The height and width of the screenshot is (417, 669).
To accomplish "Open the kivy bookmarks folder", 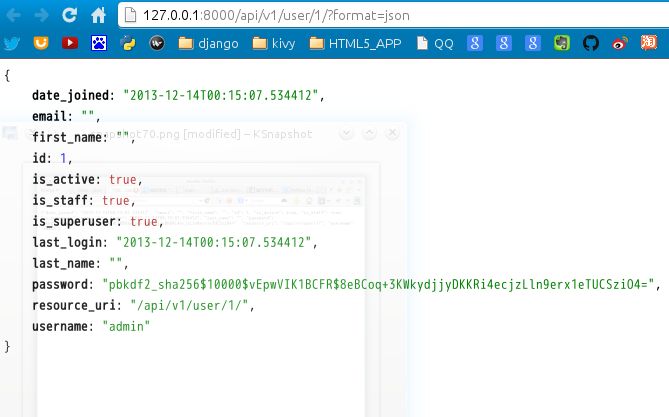I will click(274, 43).
